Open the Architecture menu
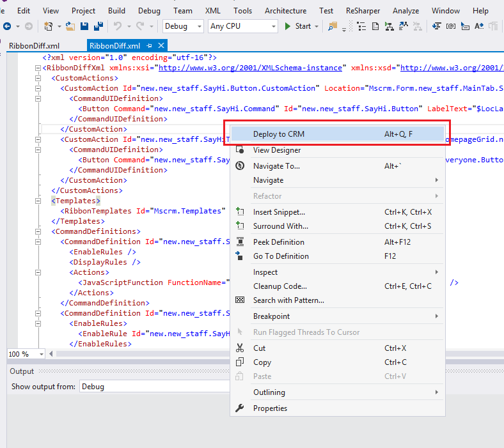Image resolution: width=504 pixels, height=448 pixels. coord(285,11)
